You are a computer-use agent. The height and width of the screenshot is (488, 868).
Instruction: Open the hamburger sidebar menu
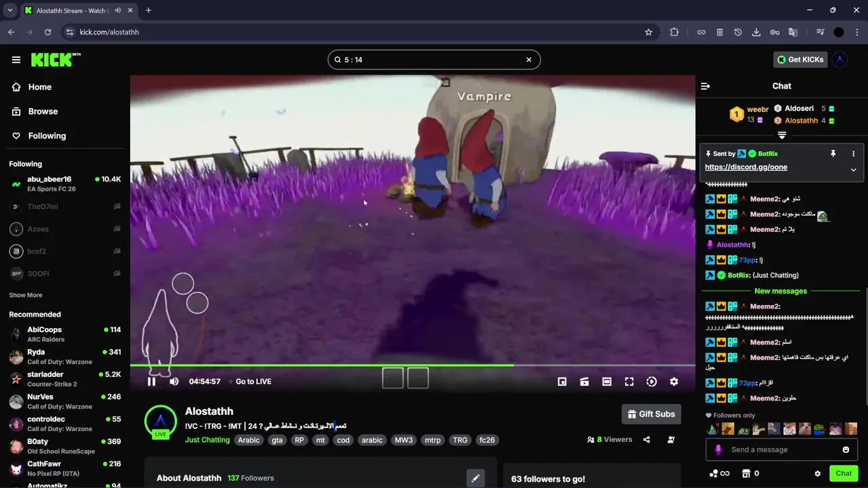click(16, 60)
